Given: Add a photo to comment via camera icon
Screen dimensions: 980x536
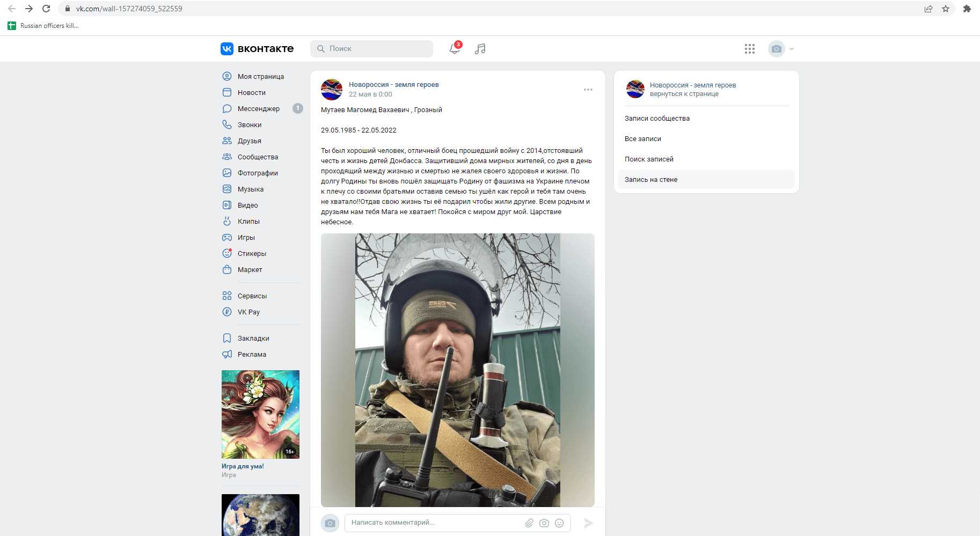Looking at the screenshot, I should 544,523.
